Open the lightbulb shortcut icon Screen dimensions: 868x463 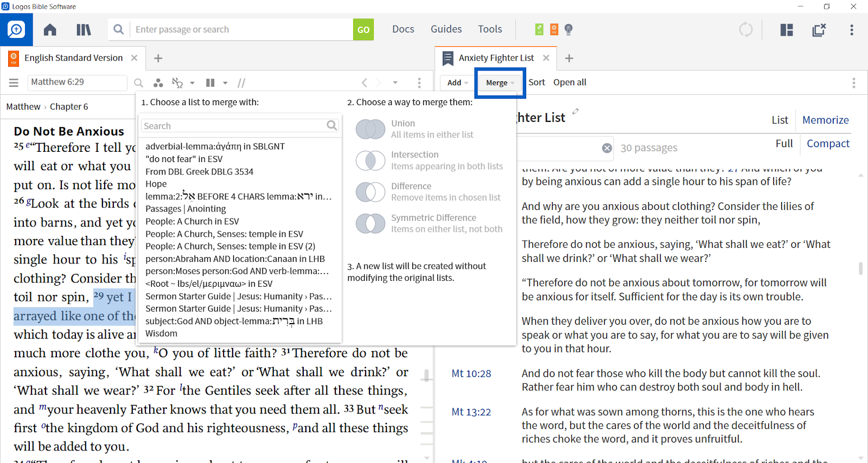point(569,29)
